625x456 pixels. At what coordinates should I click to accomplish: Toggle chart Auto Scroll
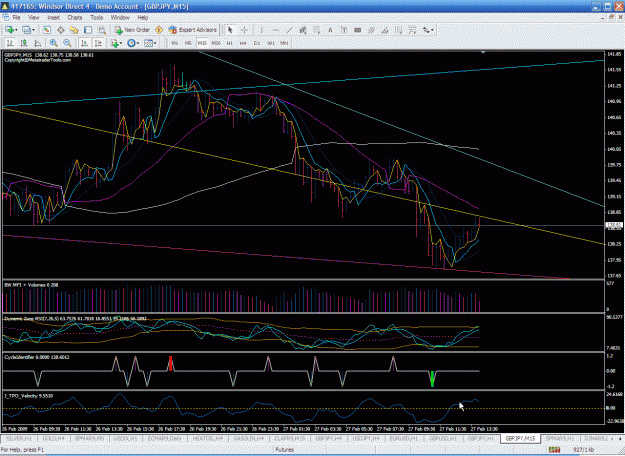84,43
